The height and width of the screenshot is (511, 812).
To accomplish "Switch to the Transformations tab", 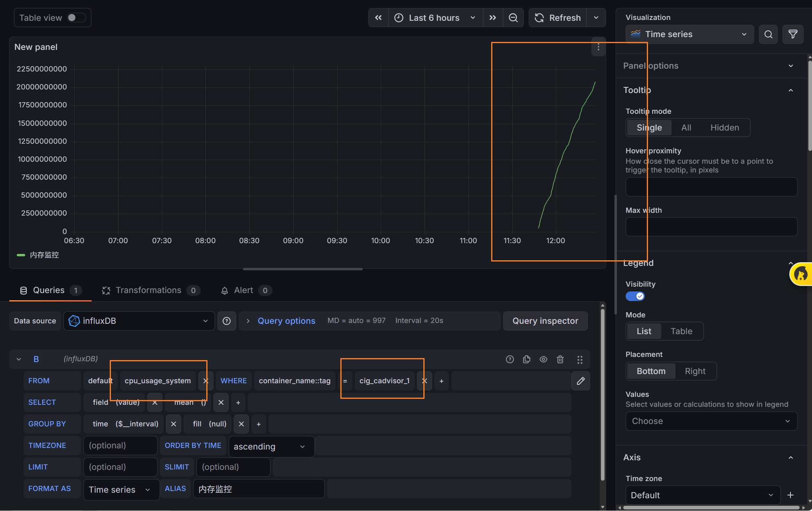I will 149,290.
